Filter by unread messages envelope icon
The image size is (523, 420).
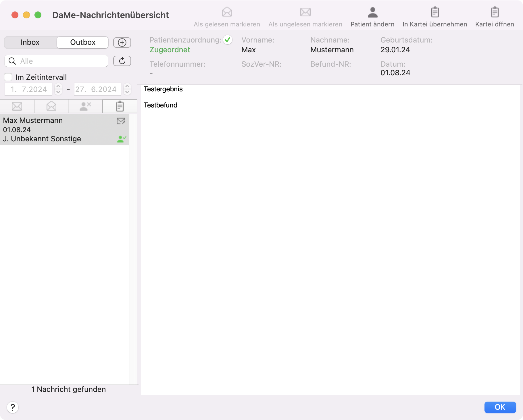coord(17,106)
